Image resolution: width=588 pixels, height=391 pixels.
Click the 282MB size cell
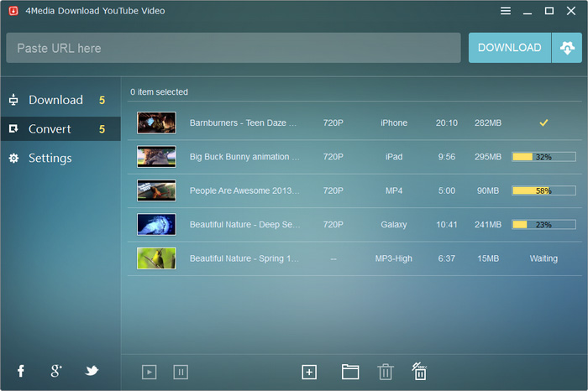click(x=488, y=123)
